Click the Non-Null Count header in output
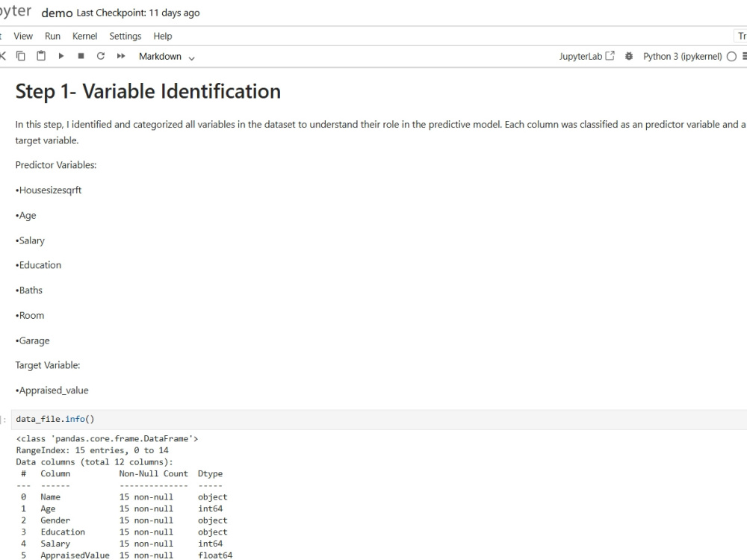The width and height of the screenshot is (747, 560). 153,474
